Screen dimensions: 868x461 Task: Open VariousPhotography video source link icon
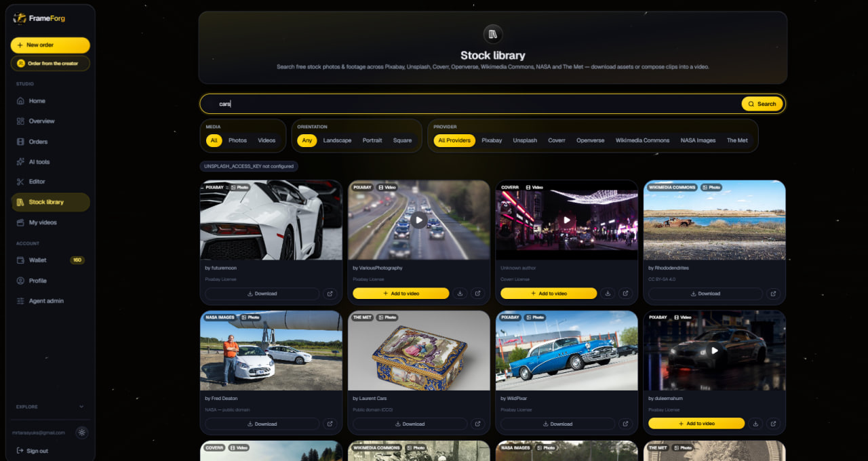(x=478, y=294)
